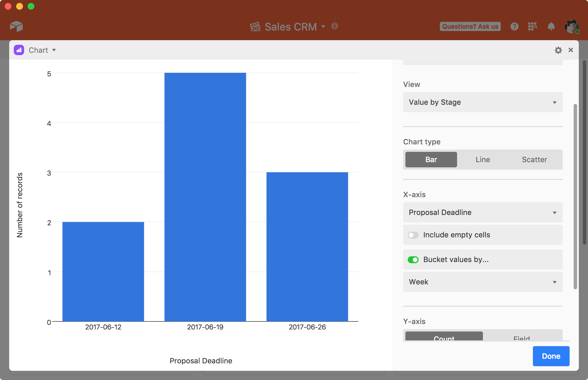The height and width of the screenshot is (380, 588).
Task: Open chart settings gear
Action: pyautogui.click(x=558, y=50)
